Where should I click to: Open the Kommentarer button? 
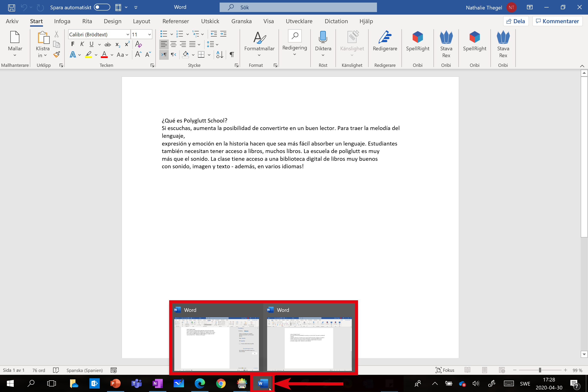tap(557, 21)
